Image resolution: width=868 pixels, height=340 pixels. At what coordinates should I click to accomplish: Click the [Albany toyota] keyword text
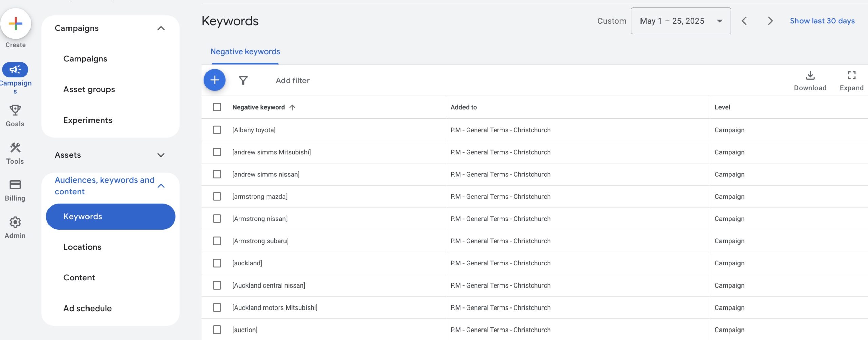tap(254, 130)
